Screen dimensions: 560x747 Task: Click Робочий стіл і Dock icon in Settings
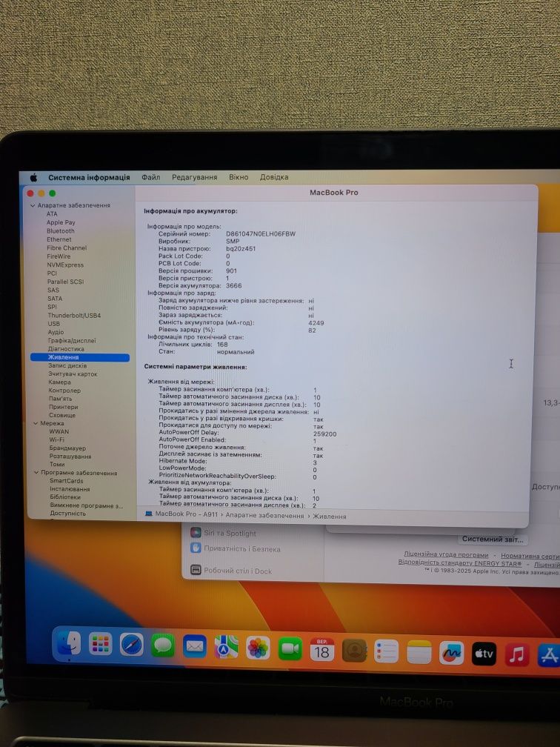[x=196, y=569]
